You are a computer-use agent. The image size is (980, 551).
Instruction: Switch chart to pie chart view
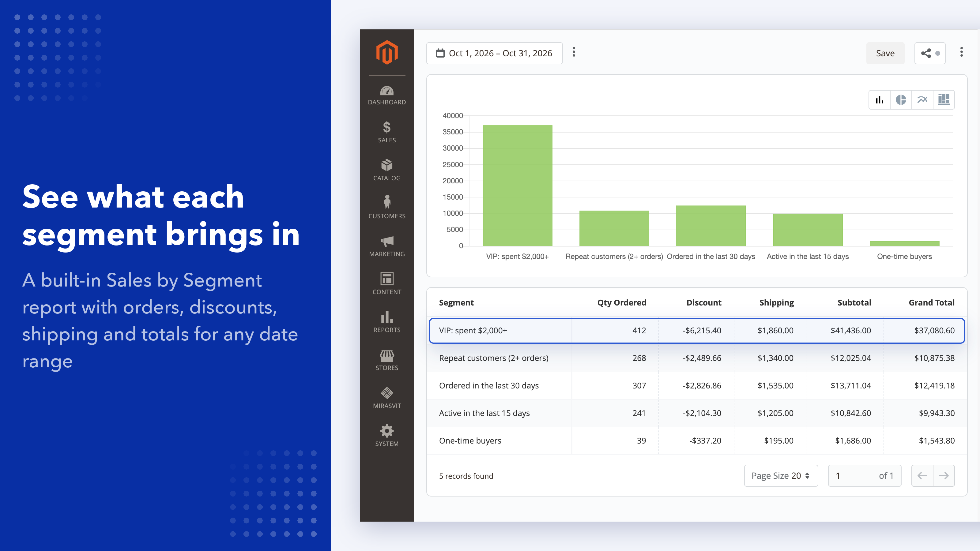[x=901, y=100]
